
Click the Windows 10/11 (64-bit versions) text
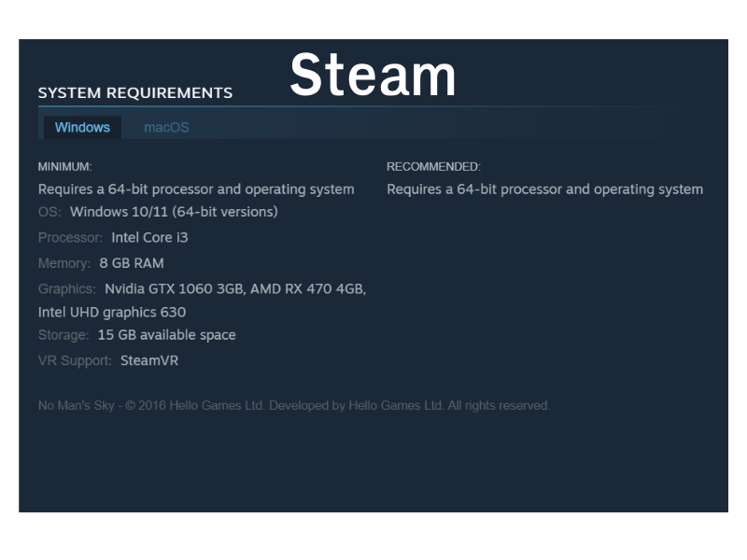(x=174, y=212)
